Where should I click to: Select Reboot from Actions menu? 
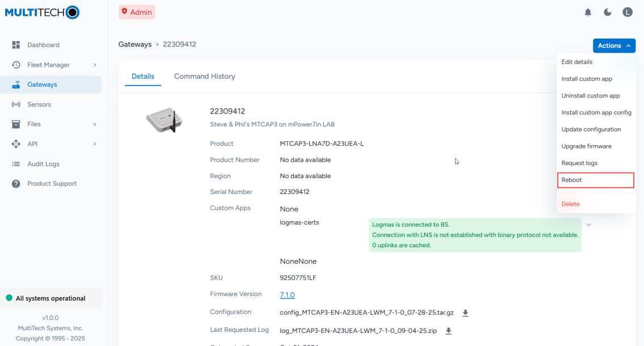coord(596,180)
